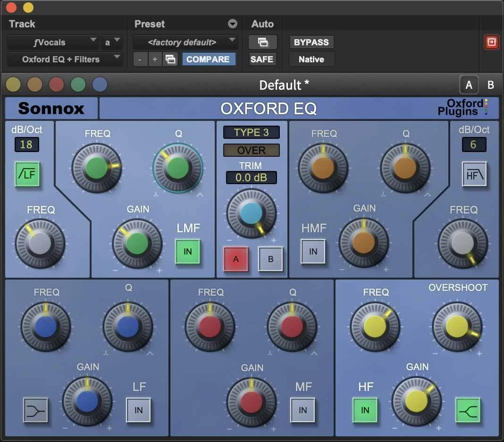Click the LF blue Q knob
This screenshot has height=442, width=504.
tap(128, 326)
